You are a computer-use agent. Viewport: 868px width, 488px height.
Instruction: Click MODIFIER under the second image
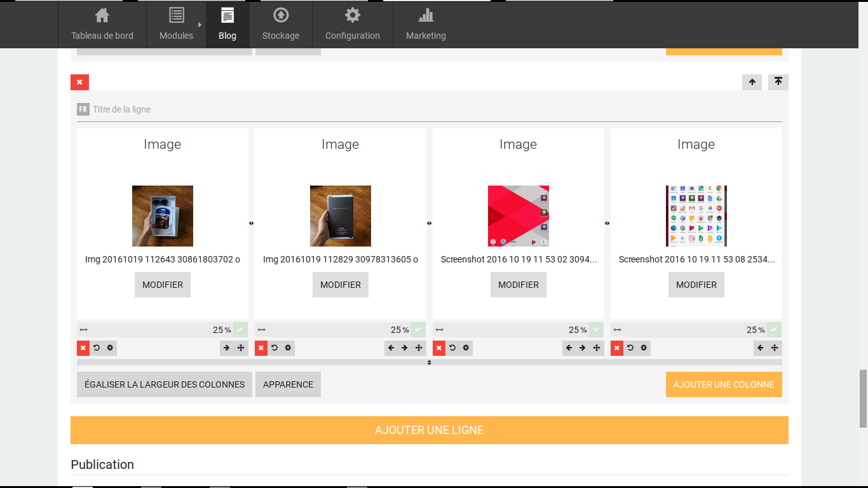tap(341, 285)
